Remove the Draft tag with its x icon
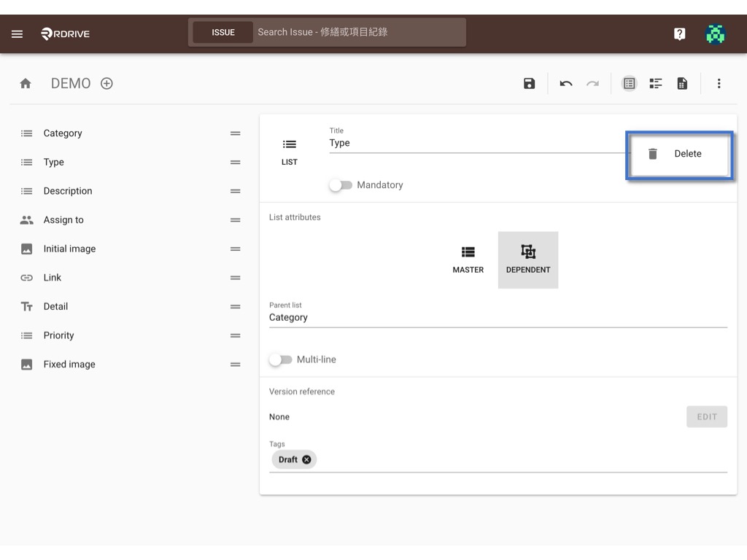Image resolution: width=747 pixels, height=560 pixels. [x=307, y=459]
